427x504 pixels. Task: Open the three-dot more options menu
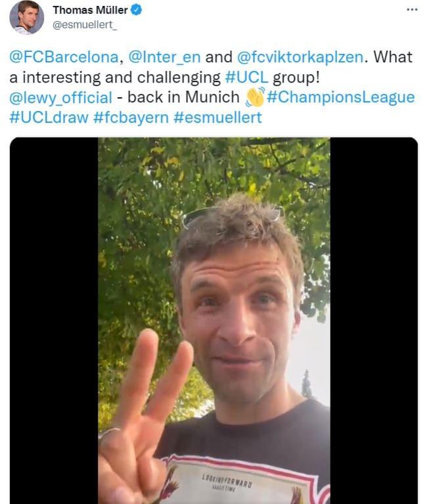[412, 10]
